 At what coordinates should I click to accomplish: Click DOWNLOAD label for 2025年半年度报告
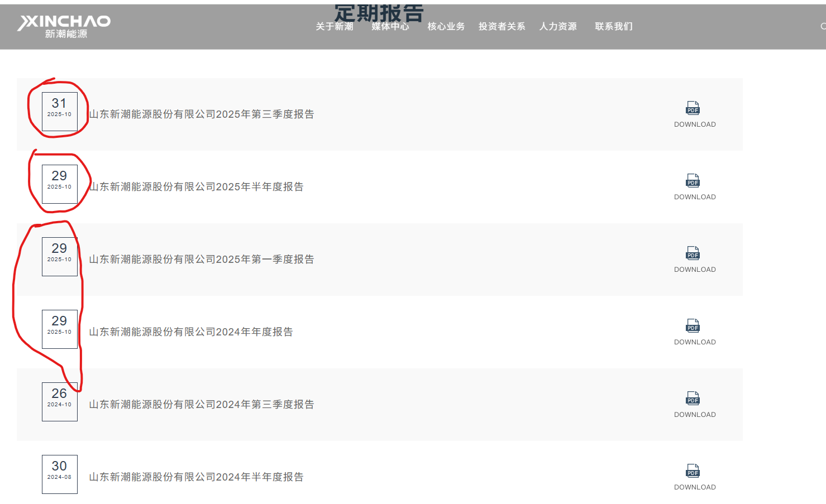tap(695, 197)
